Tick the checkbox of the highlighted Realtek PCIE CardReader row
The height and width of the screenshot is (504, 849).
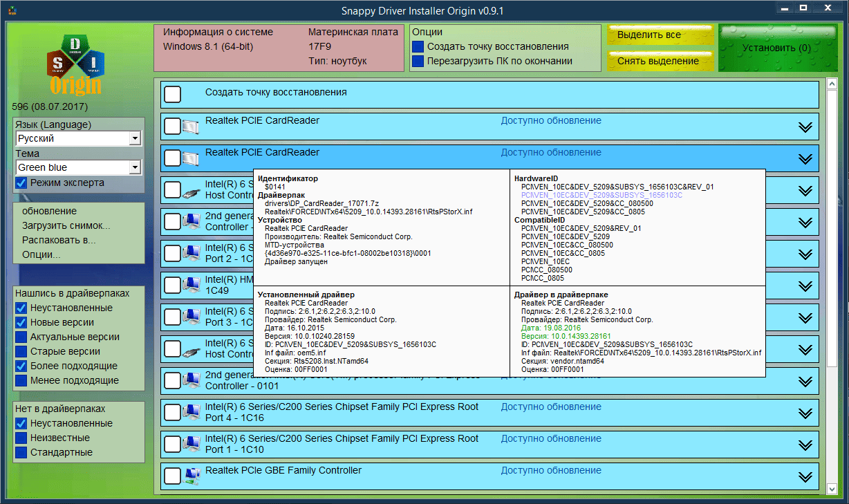[x=173, y=158]
